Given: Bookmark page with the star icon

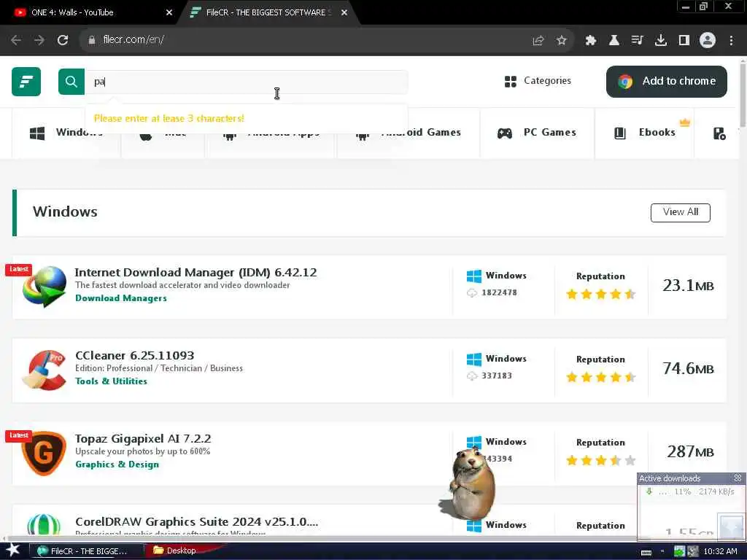Looking at the screenshot, I should pyautogui.click(x=562, y=41).
